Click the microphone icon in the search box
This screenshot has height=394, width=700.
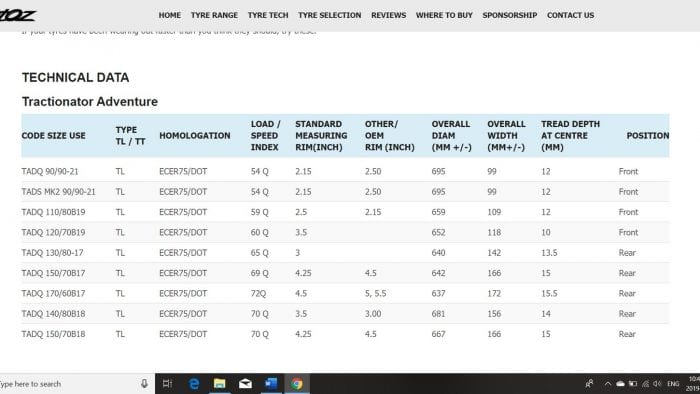tap(144, 384)
